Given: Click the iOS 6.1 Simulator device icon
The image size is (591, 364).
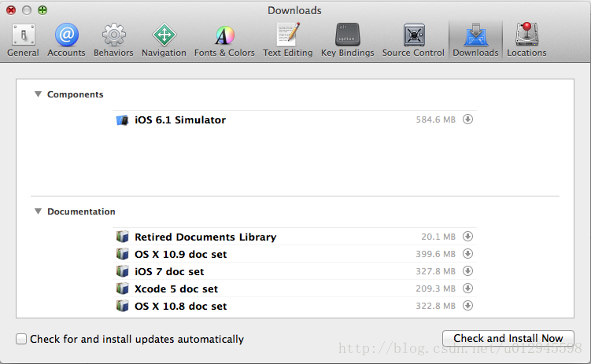Looking at the screenshot, I should point(122,120).
